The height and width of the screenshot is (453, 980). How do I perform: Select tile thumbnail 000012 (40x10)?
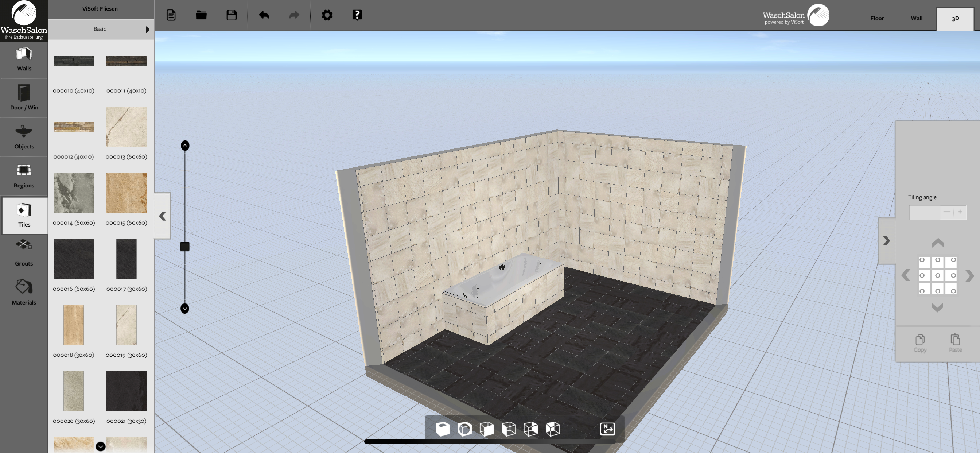click(x=73, y=127)
